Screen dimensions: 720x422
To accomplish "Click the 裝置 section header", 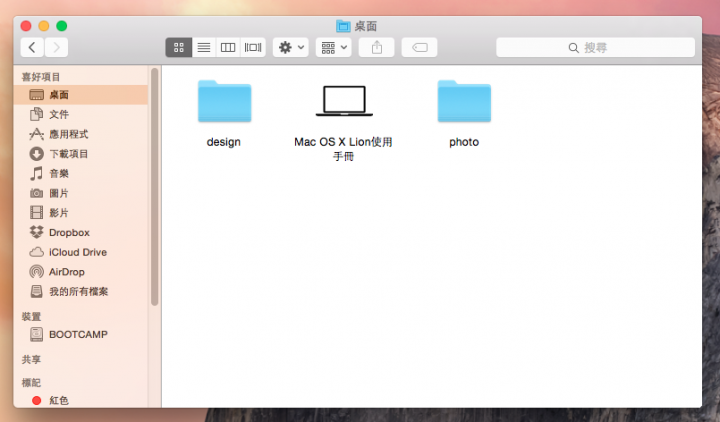I will [31, 316].
